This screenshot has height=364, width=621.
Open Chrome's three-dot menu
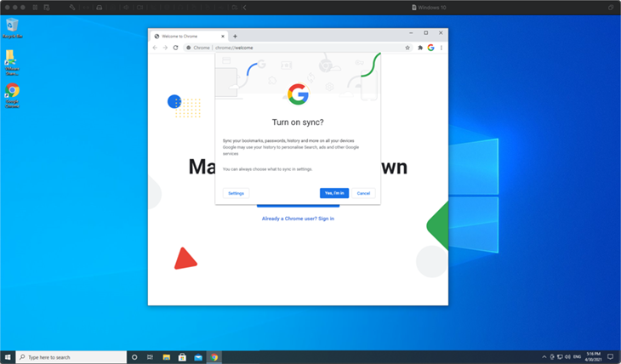click(442, 48)
